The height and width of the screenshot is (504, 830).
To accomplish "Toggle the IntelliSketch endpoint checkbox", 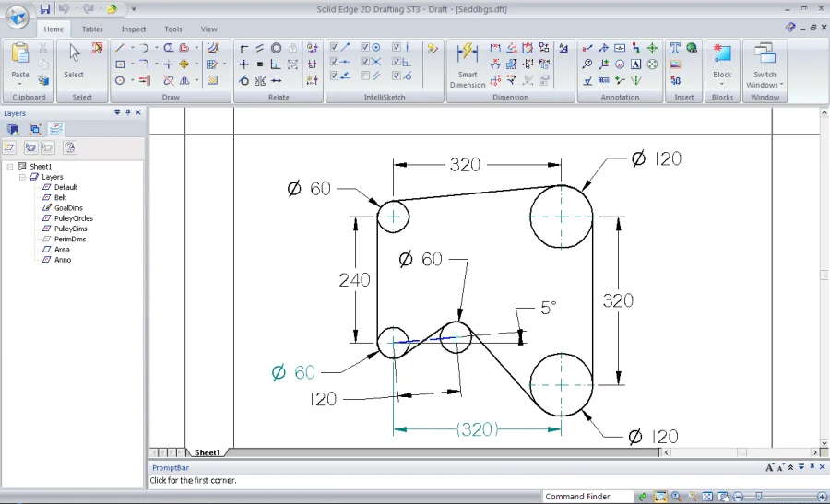I will point(334,48).
